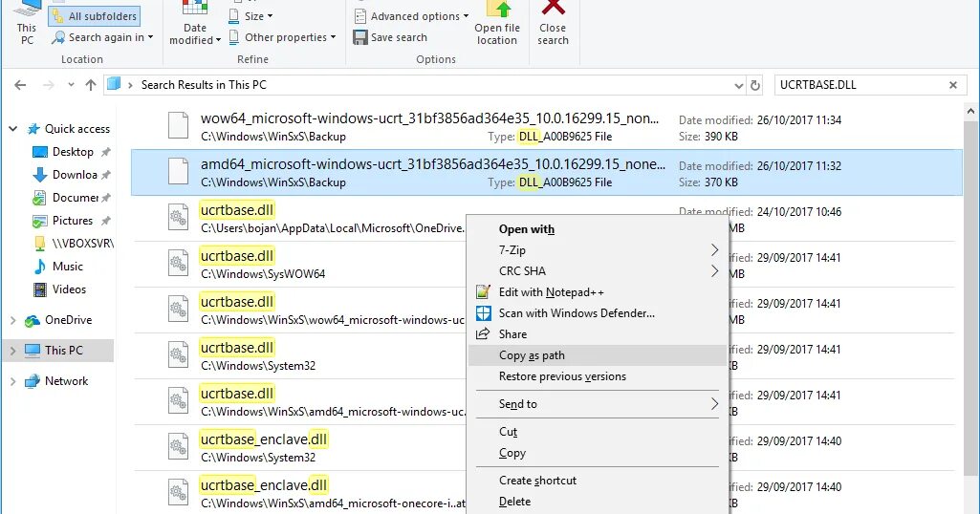Choose Share from context menu
Screen dimensions: 980x514
[597, 334]
